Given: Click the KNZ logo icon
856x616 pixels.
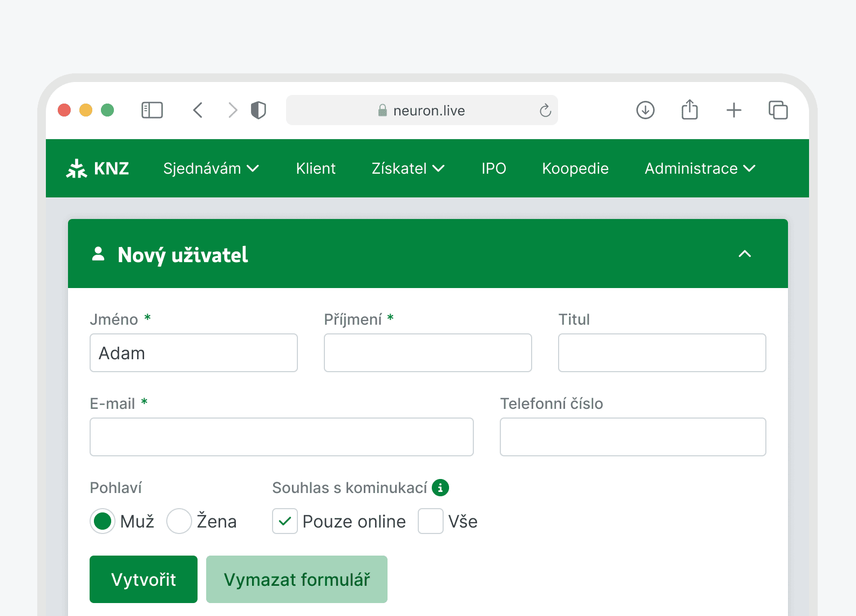Looking at the screenshot, I should [x=77, y=168].
